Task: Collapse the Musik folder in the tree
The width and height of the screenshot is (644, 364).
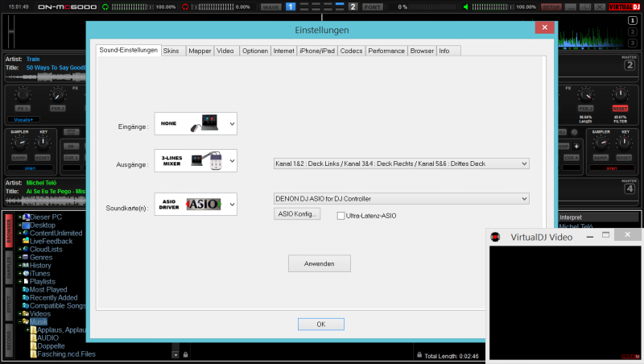Action: pyautogui.click(x=20, y=321)
